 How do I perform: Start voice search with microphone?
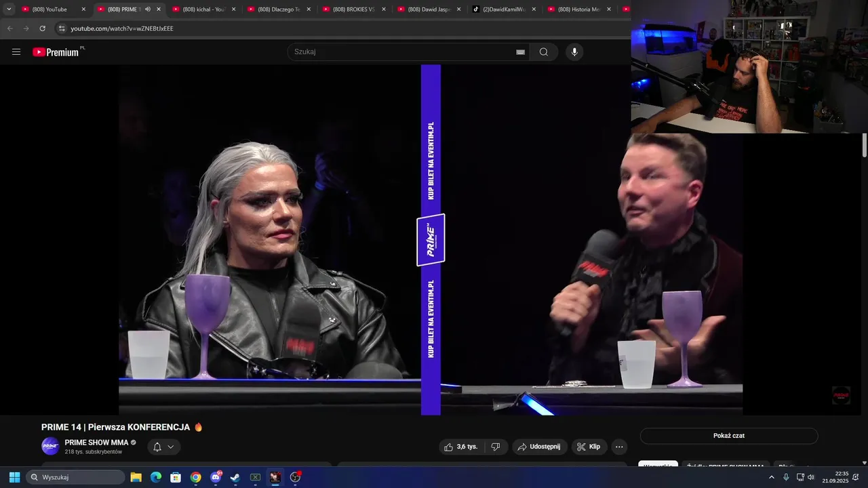[x=574, y=52]
